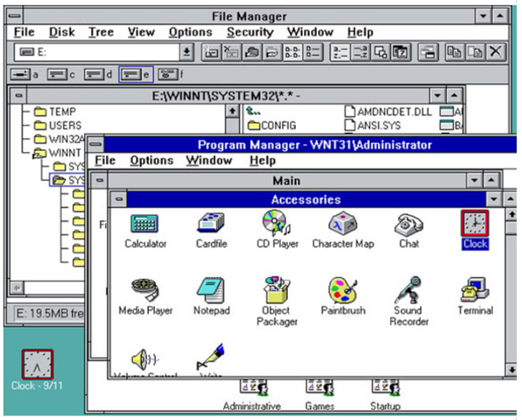Select the USERS folder in tree
This screenshot has width=522, height=420.
click(58, 126)
